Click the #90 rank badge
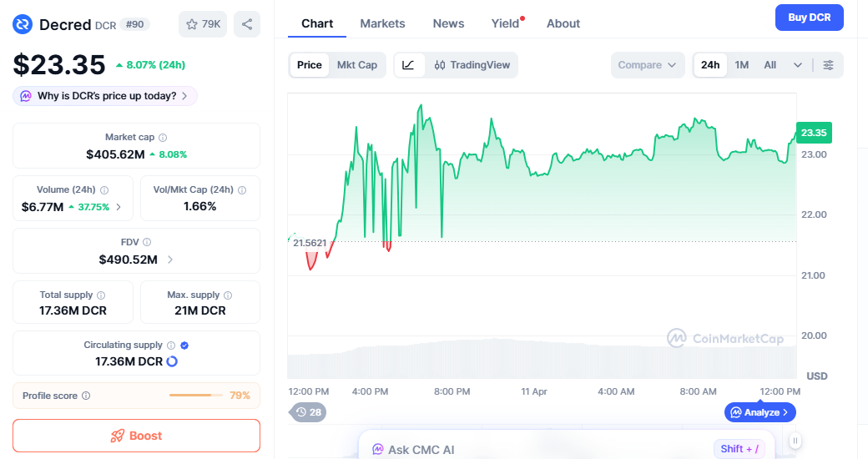 click(x=135, y=24)
